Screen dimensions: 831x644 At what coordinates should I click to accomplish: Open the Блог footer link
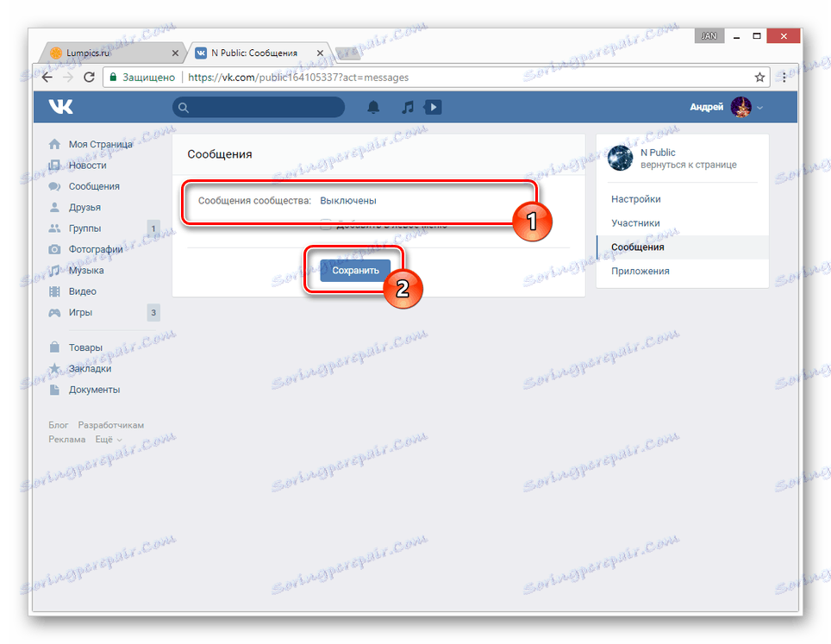click(x=59, y=425)
